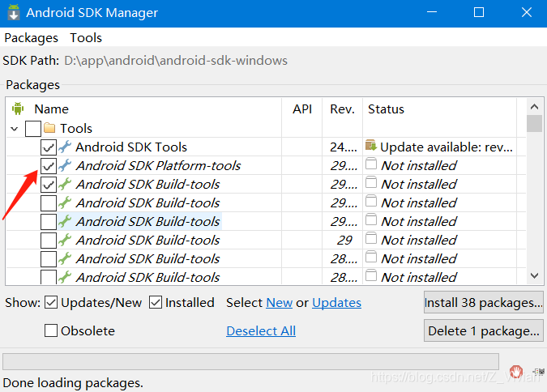Enable the Obsolete checkbox
The height and width of the screenshot is (392, 547).
click(51, 330)
